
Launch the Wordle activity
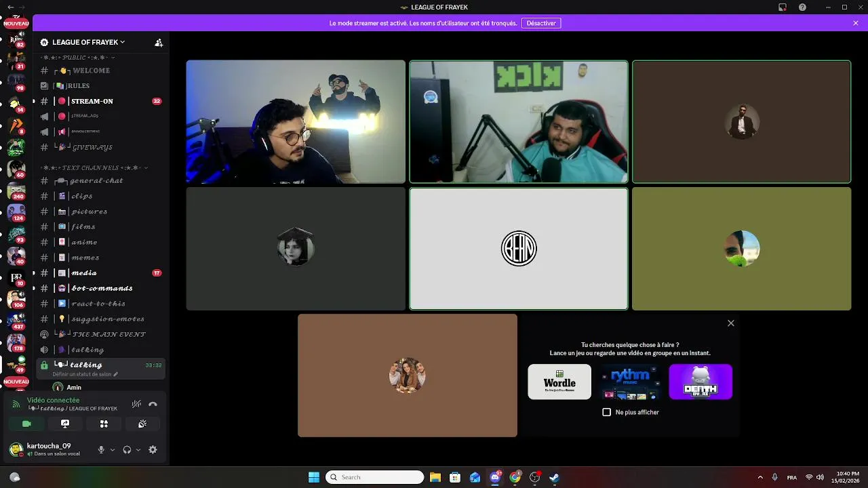coord(559,382)
